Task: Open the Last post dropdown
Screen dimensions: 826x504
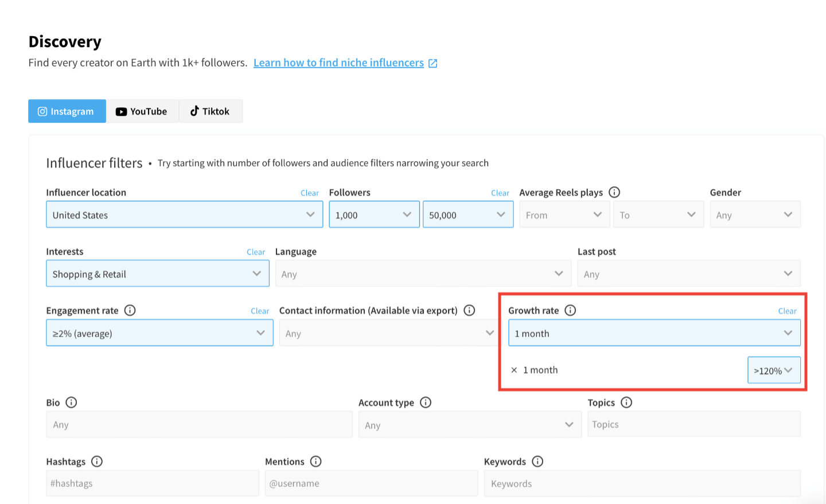Action: (x=689, y=274)
